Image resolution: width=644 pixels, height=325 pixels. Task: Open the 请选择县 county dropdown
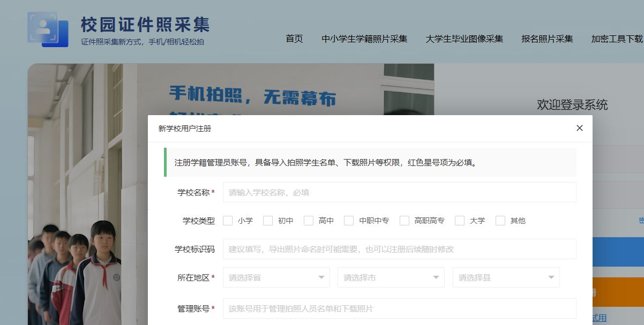pos(506,277)
